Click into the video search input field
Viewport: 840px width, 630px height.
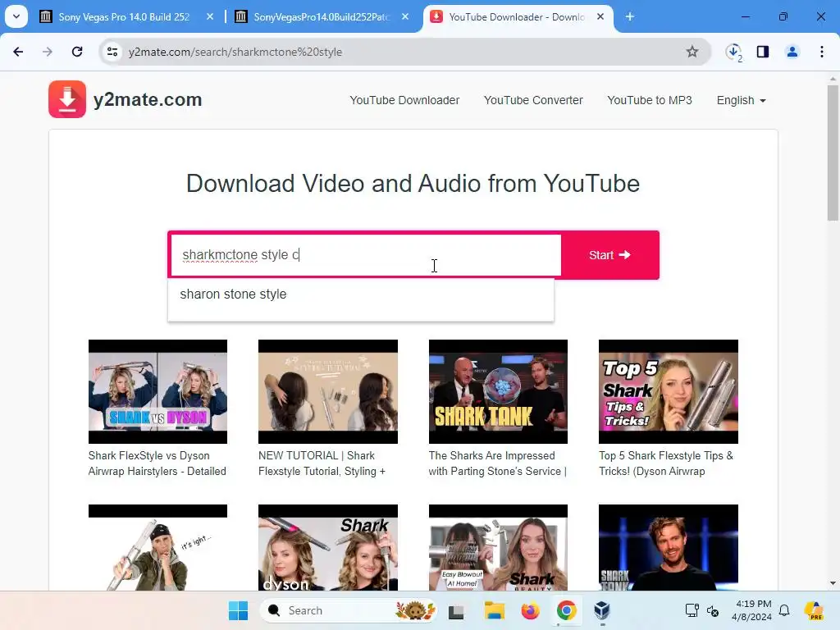[x=366, y=255]
